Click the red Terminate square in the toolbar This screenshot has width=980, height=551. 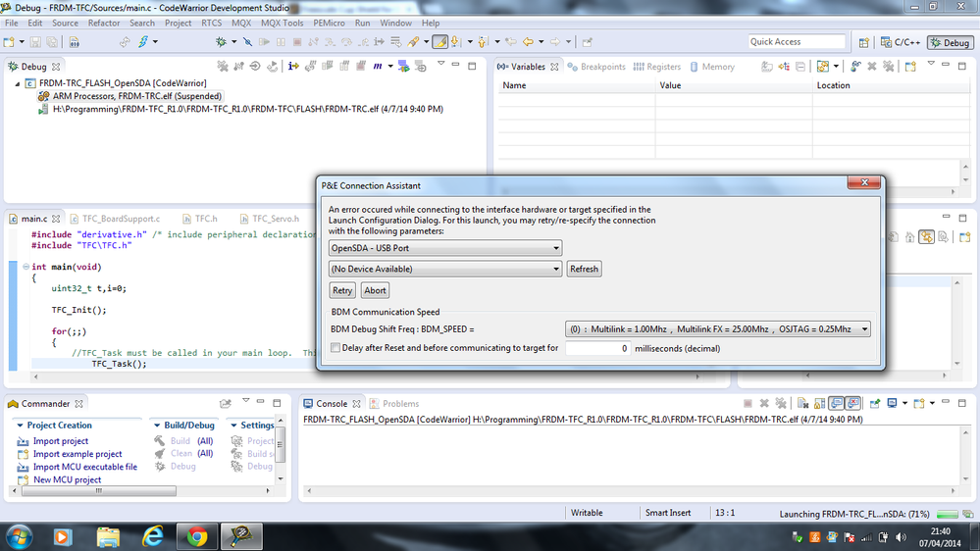coord(297,42)
